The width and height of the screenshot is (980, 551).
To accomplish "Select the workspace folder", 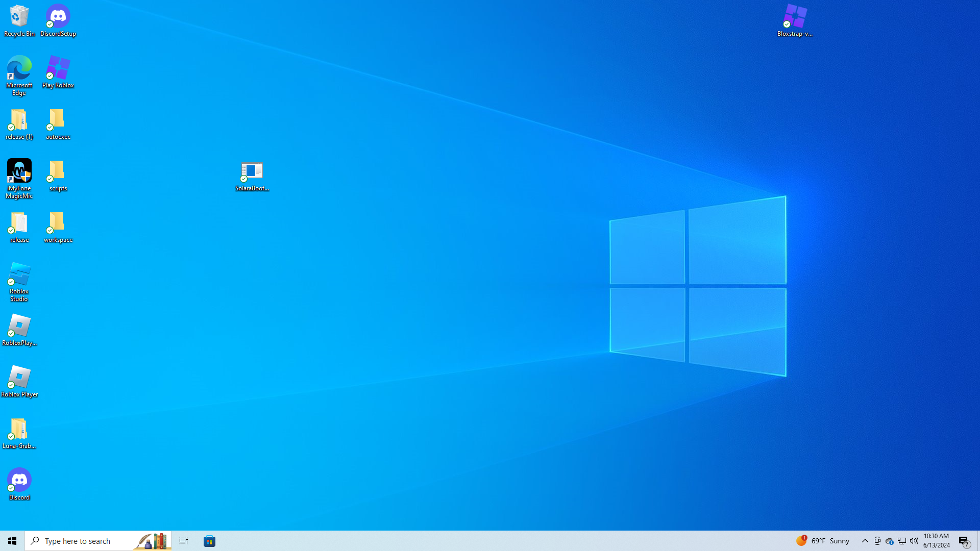I will (58, 227).
